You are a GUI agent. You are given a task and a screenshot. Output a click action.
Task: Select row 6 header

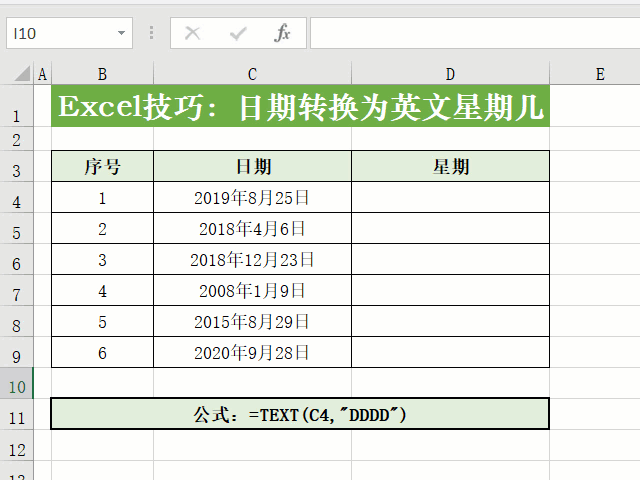16,260
